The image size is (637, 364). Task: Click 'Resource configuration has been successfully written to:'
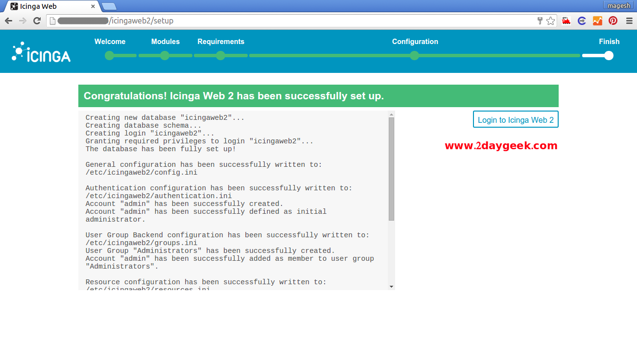[206, 282]
